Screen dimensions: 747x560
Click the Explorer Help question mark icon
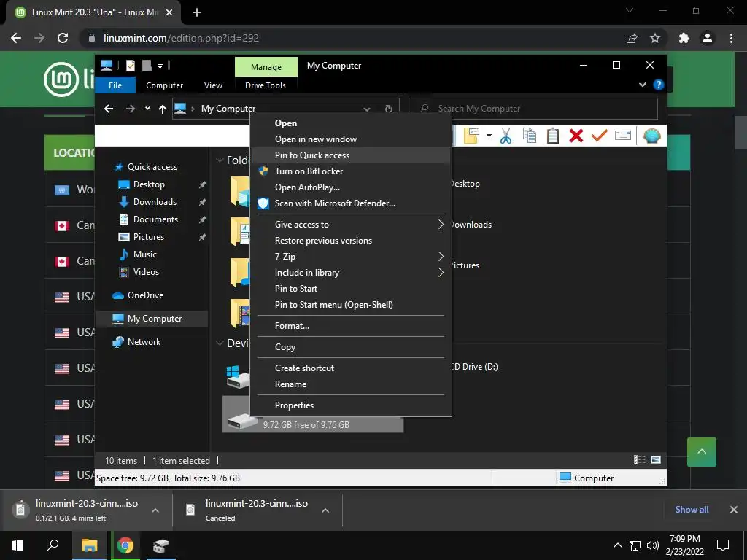point(659,85)
